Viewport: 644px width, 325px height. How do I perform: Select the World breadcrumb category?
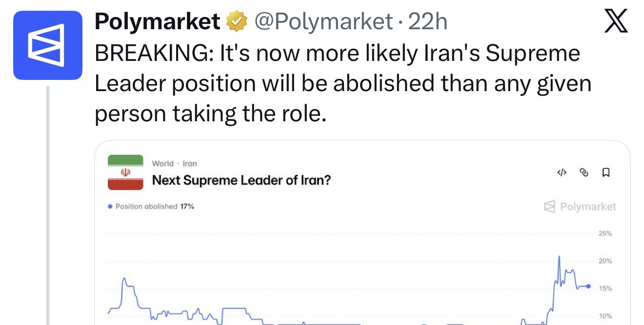(162, 164)
